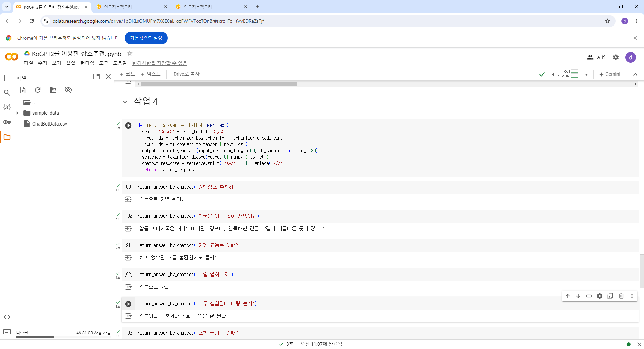The height and width of the screenshot is (349, 644).
Task: Open the table of contents panel
Action: point(7,78)
